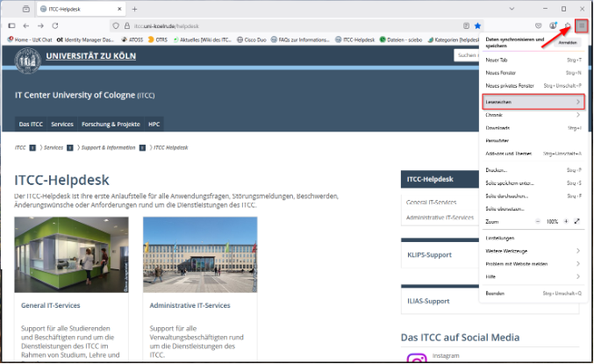Open the Firefox hamburger application menu

(582, 25)
